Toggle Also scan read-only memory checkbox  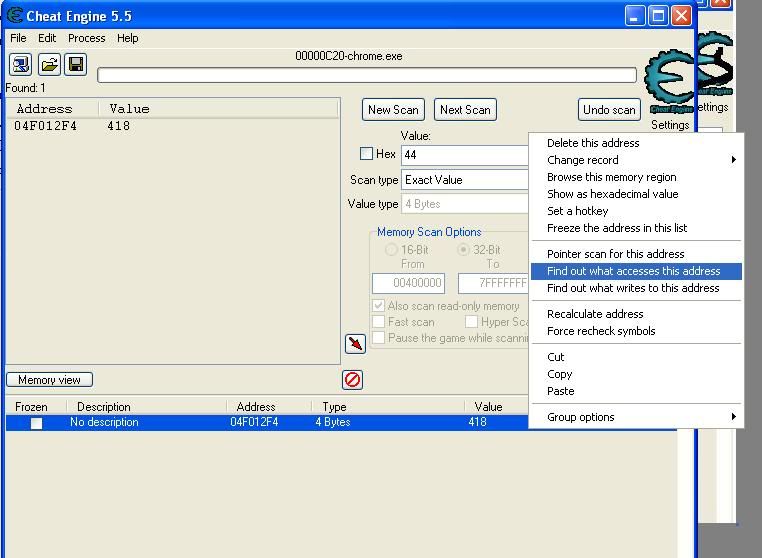(379, 306)
